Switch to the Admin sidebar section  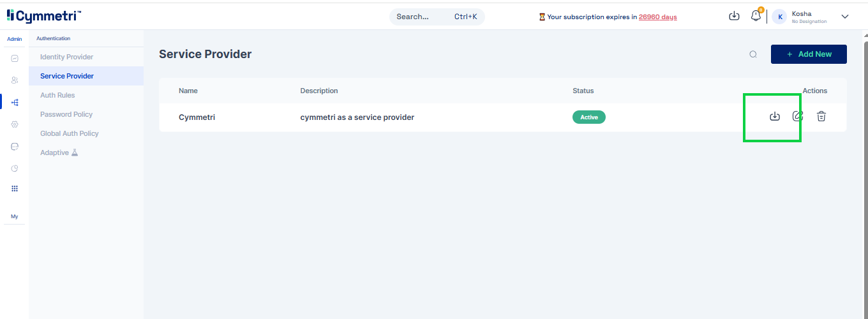pos(14,39)
